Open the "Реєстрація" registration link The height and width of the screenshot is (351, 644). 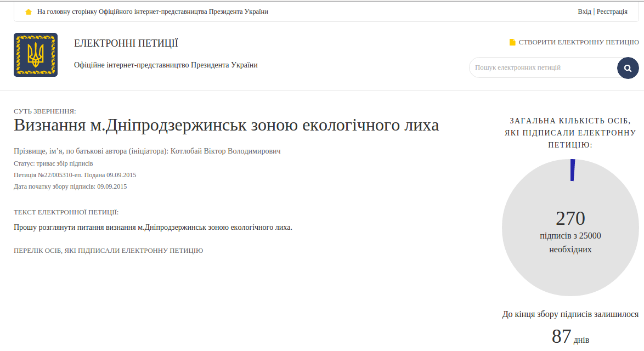click(x=612, y=12)
